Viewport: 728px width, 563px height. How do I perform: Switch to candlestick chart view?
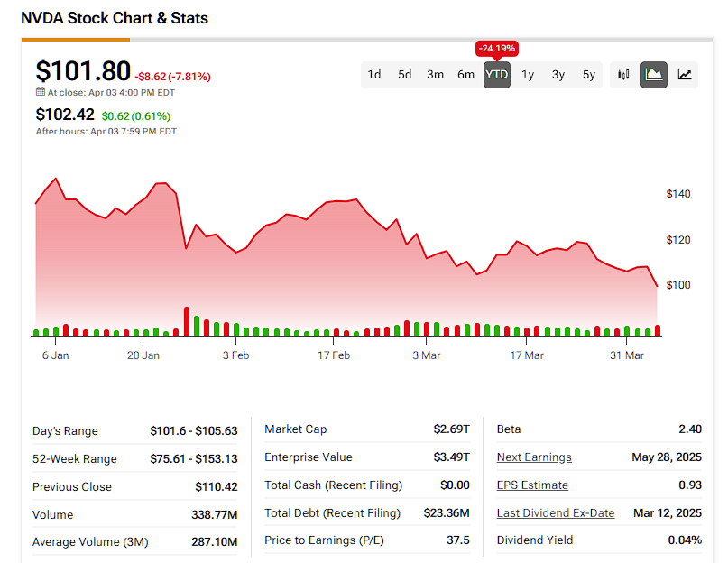pos(623,75)
